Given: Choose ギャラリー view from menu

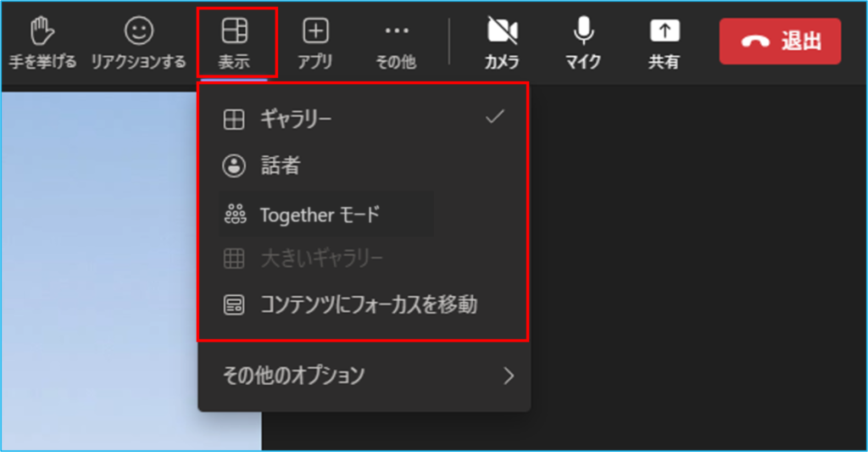Looking at the screenshot, I should 296,120.
